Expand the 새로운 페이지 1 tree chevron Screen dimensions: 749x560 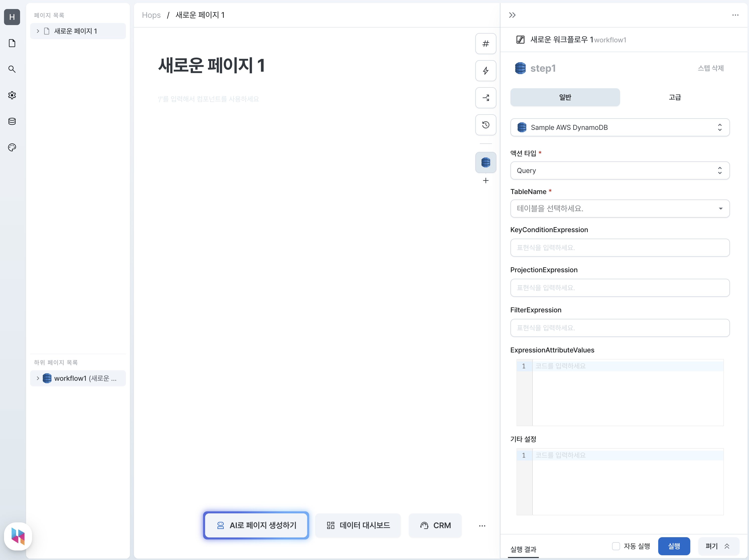click(38, 31)
